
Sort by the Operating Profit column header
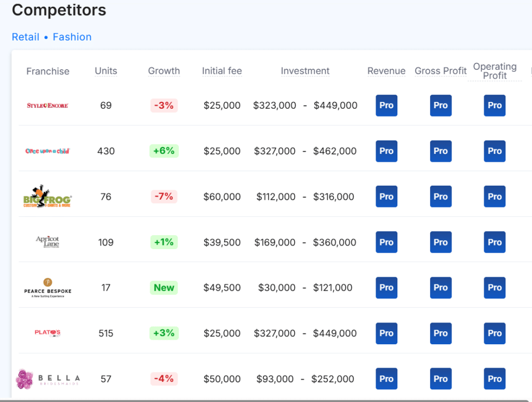pos(495,71)
